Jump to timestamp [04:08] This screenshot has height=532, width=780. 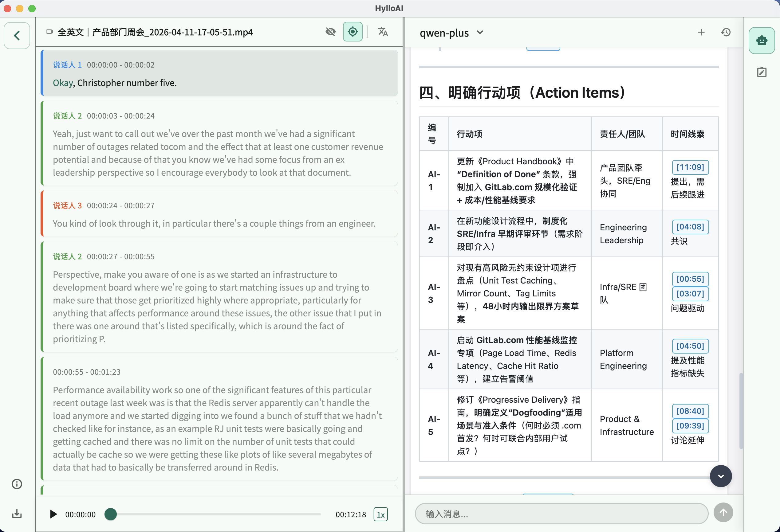tap(690, 227)
